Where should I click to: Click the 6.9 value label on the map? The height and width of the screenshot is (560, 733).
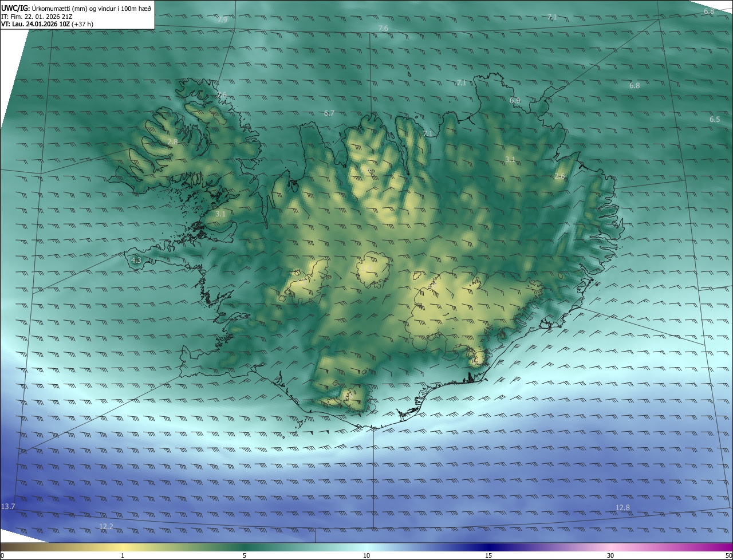point(515,101)
